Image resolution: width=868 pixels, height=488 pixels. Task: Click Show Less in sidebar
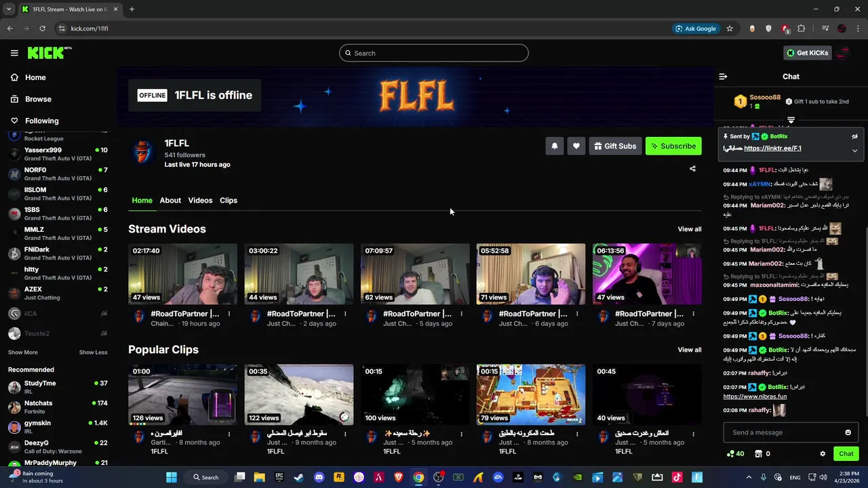93,352
